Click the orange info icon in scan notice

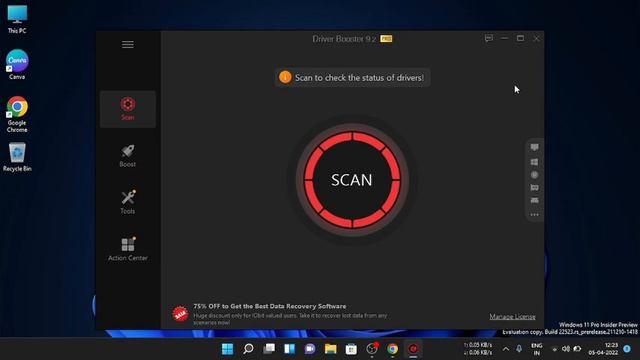[285, 77]
